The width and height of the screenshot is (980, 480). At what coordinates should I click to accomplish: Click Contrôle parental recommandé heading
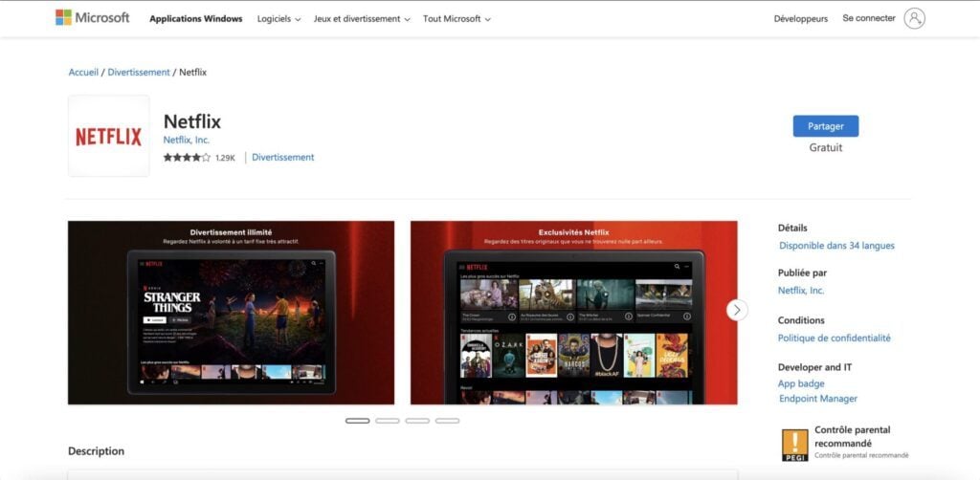(x=853, y=436)
